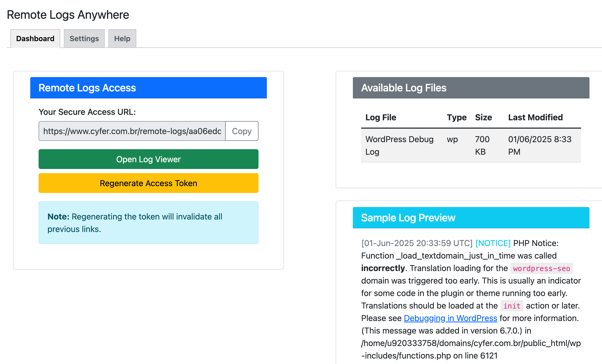Click the init code snippet
Screen dimensions: 602x364
coord(512,306)
